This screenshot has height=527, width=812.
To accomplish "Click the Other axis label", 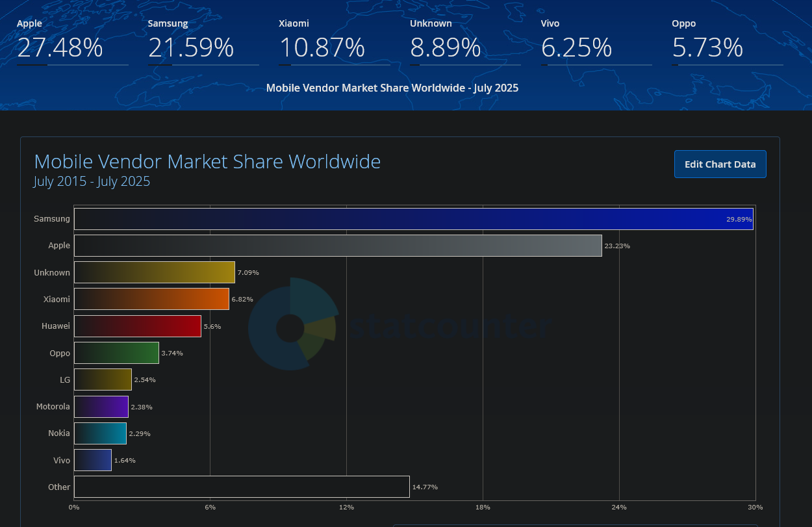I will [59, 487].
